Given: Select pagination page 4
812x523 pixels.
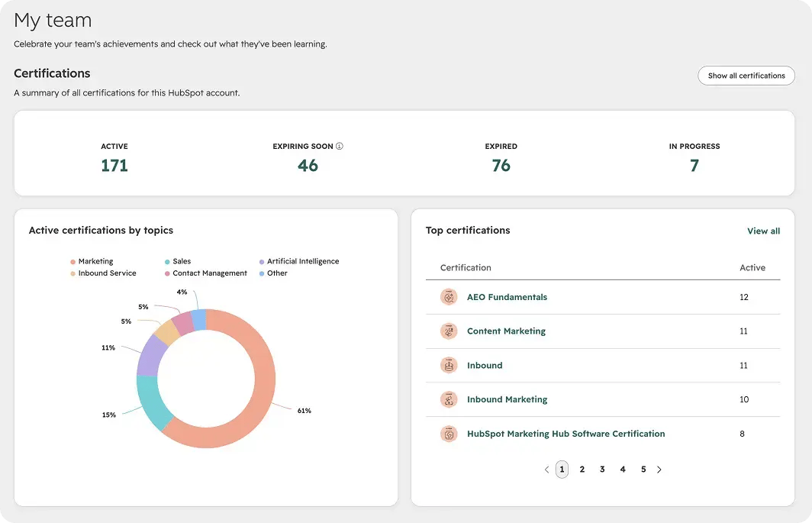Looking at the screenshot, I should tap(623, 470).
